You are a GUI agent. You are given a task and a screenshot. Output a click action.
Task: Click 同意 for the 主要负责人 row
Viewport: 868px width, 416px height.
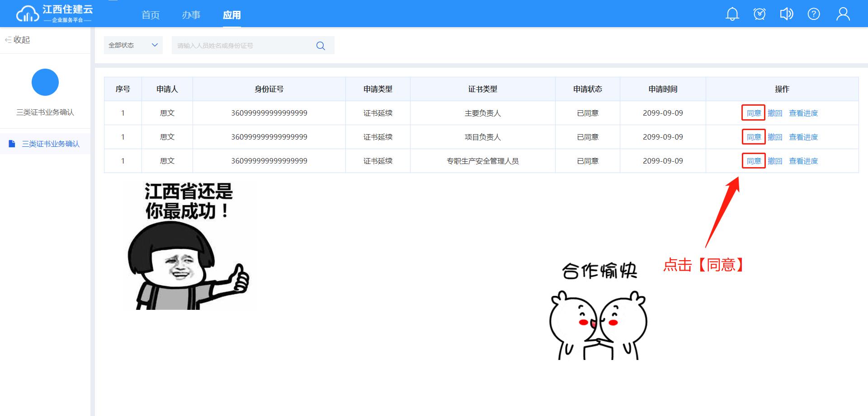[753, 113]
